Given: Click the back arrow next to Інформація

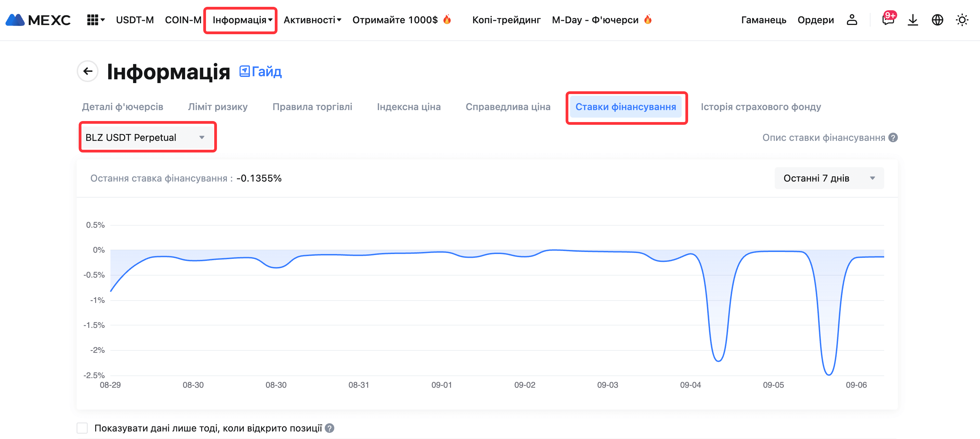Looking at the screenshot, I should [88, 71].
